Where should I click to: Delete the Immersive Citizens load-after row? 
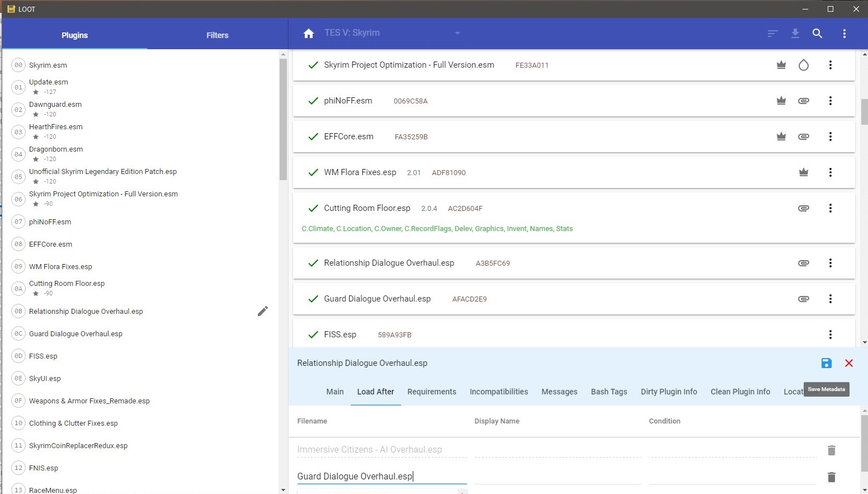point(831,450)
